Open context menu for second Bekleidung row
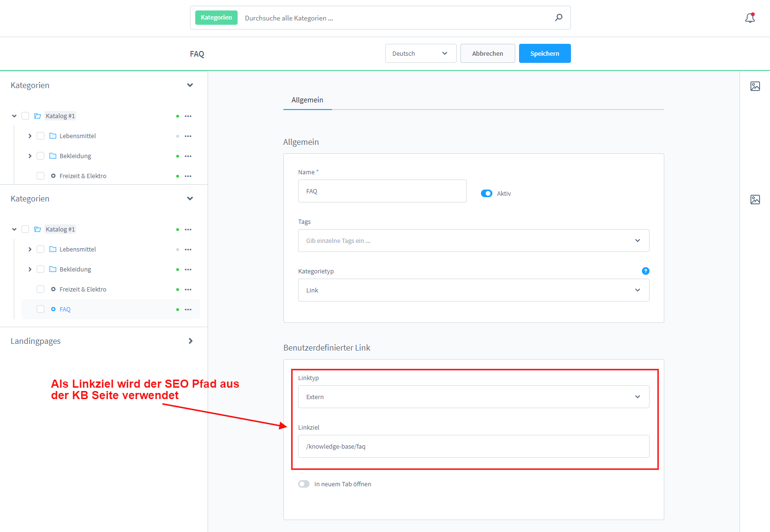The height and width of the screenshot is (532, 770). click(x=188, y=270)
